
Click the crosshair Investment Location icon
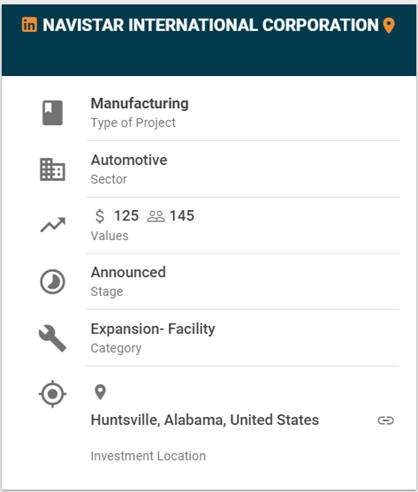52,394
